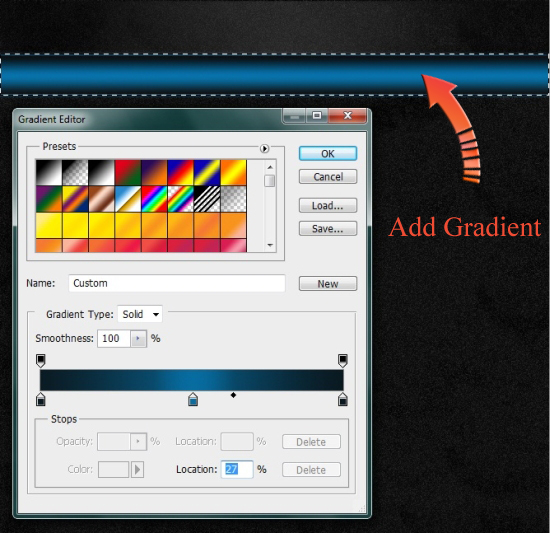Click the Cancel button
The image size is (550, 533).
tap(328, 176)
